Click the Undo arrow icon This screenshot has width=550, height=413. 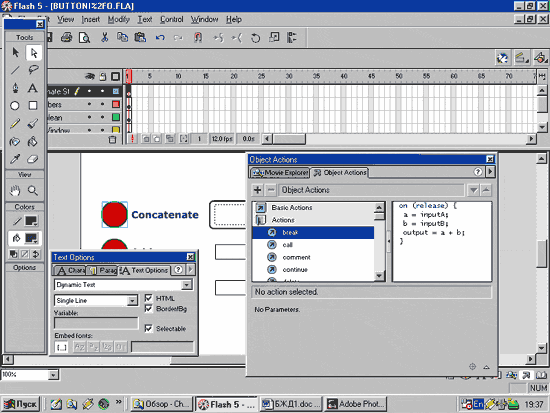(160, 37)
